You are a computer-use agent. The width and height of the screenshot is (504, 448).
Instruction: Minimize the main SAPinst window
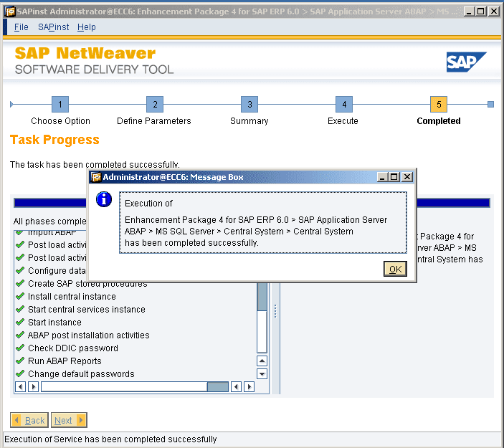(469, 11)
